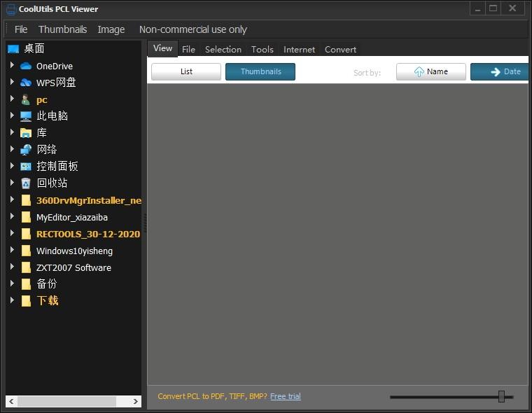Image resolution: width=532 pixels, height=413 pixels.
Task: Click the RECTOOLS_30-12-2020 folder icon
Action: tap(26, 234)
